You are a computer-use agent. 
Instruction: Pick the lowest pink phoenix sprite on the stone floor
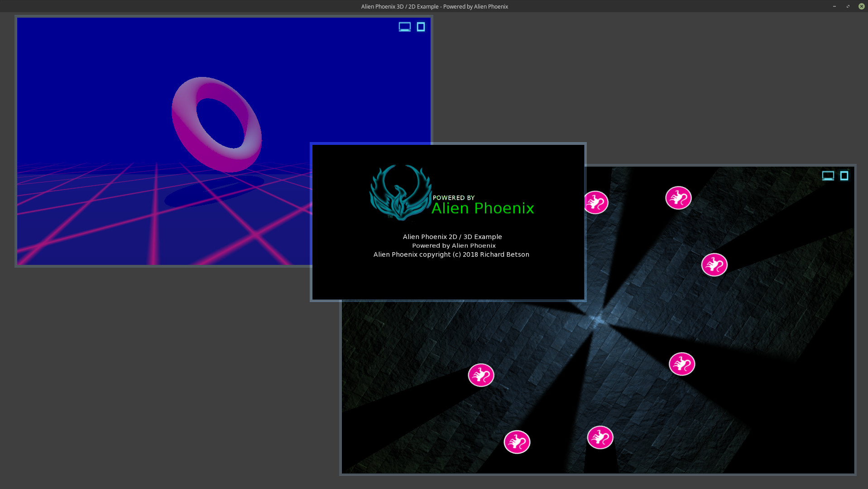pyautogui.click(x=517, y=442)
